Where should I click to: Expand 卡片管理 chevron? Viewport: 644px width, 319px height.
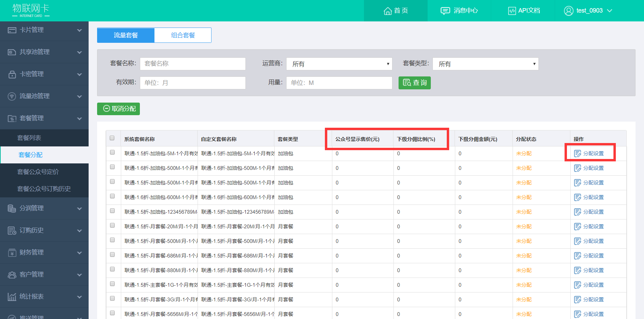pos(79,30)
